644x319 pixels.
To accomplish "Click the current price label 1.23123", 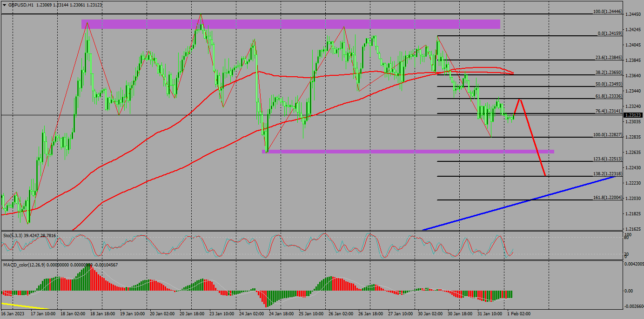I will 633,115.
